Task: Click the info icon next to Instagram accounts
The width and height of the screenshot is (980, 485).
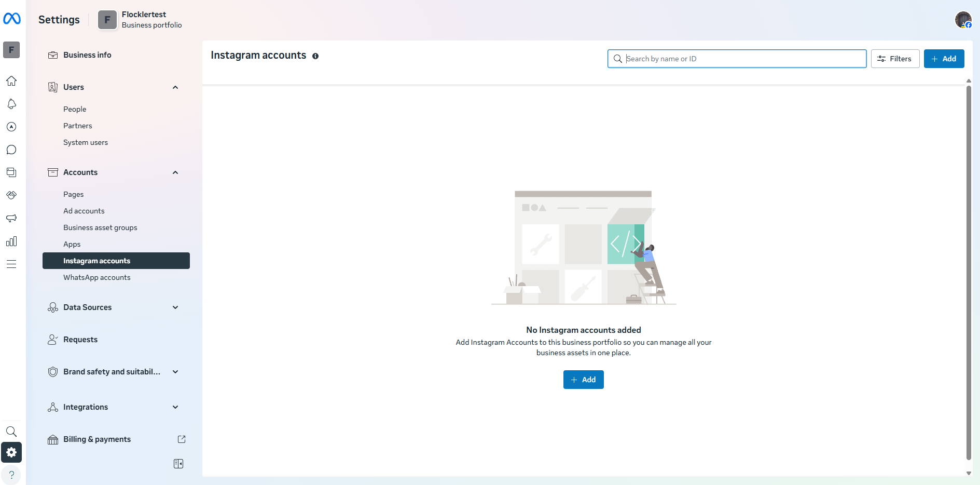Action: tap(315, 56)
